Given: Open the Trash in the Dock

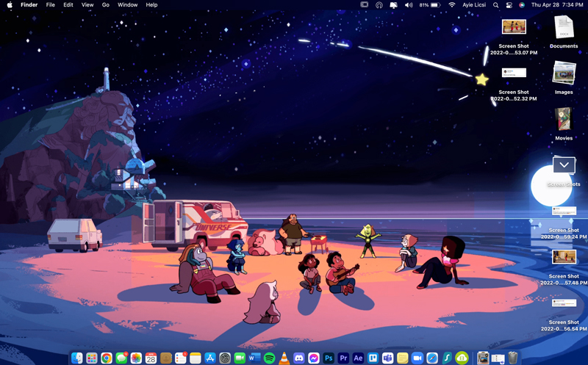Looking at the screenshot, I should 512,358.
